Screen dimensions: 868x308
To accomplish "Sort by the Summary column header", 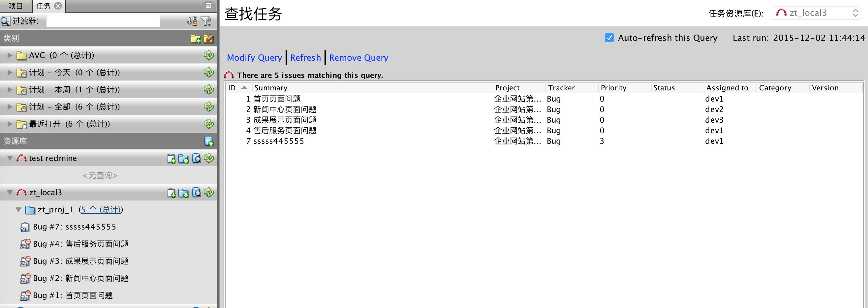I will (372, 88).
